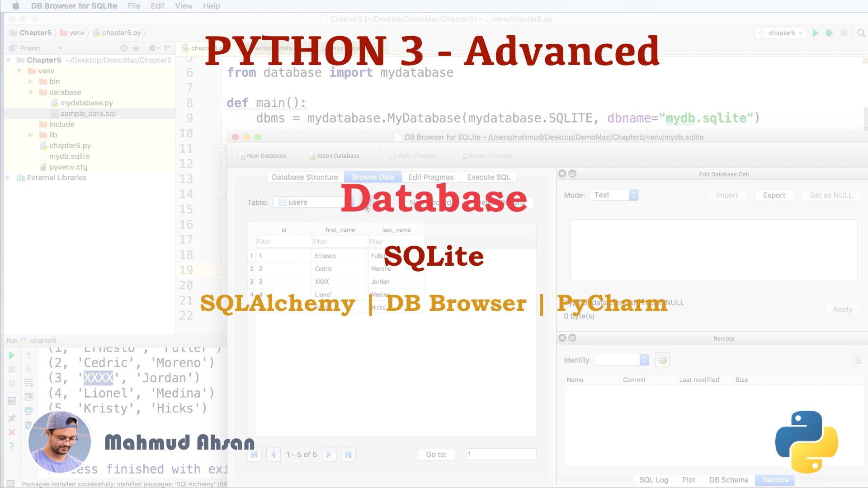Rerun chapter5 with the green play icon
868x488 pixels.
pos(11,355)
